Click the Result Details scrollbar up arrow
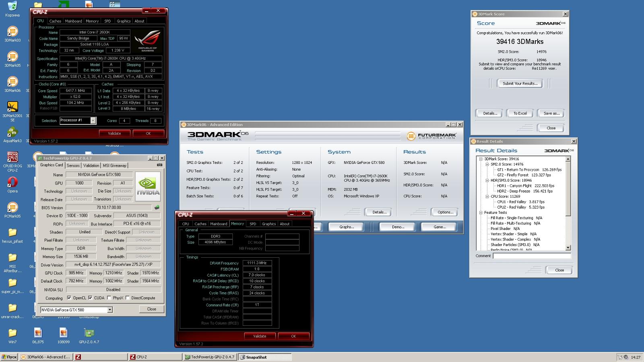 568,159
